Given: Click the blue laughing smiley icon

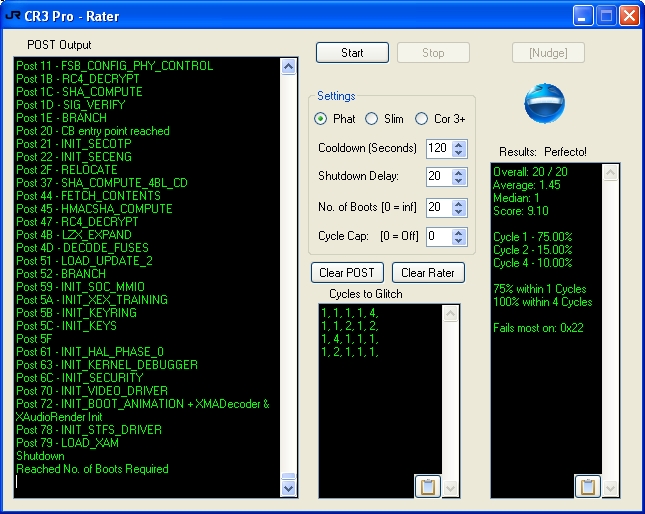Looking at the screenshot, I should 544,103.
